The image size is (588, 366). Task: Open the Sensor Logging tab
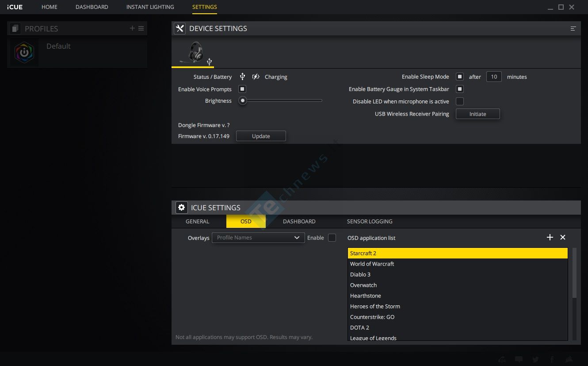[x=370, y=221]
